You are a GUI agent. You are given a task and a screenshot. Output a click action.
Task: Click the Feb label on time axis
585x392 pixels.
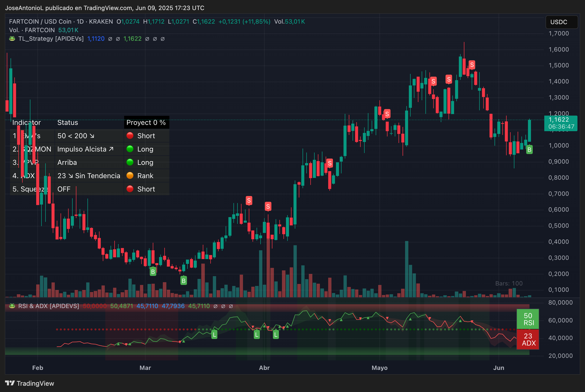(38, 368)
